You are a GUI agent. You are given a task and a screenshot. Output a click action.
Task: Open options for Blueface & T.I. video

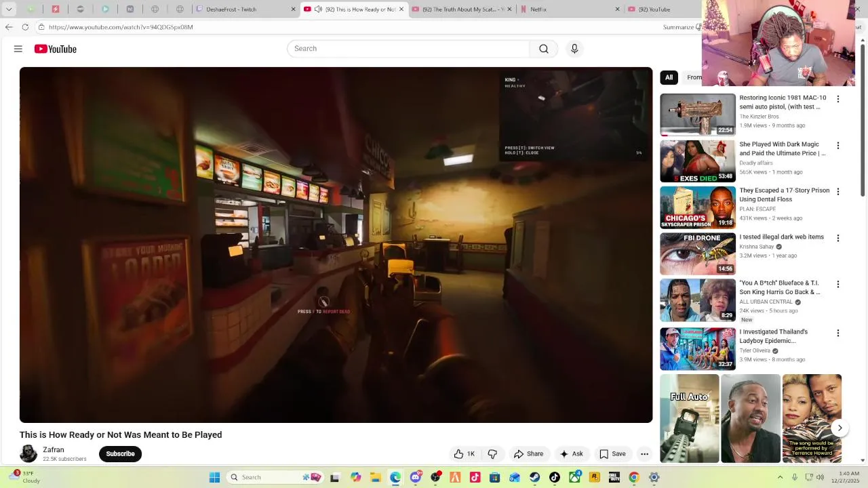tap(838, 285)
